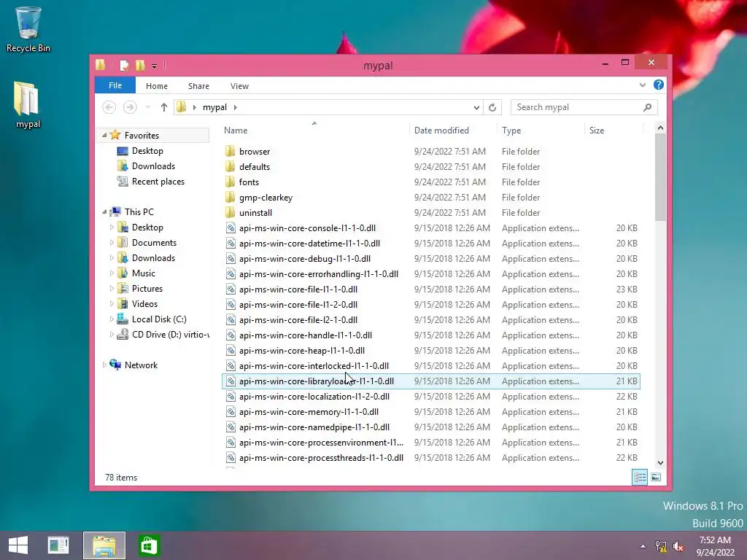Image resolution: width=747 pixels, height=560 pixels.
Task: Select api-ms-win-core-debug-l1-1-0.dll
Action: pos(305,259)
